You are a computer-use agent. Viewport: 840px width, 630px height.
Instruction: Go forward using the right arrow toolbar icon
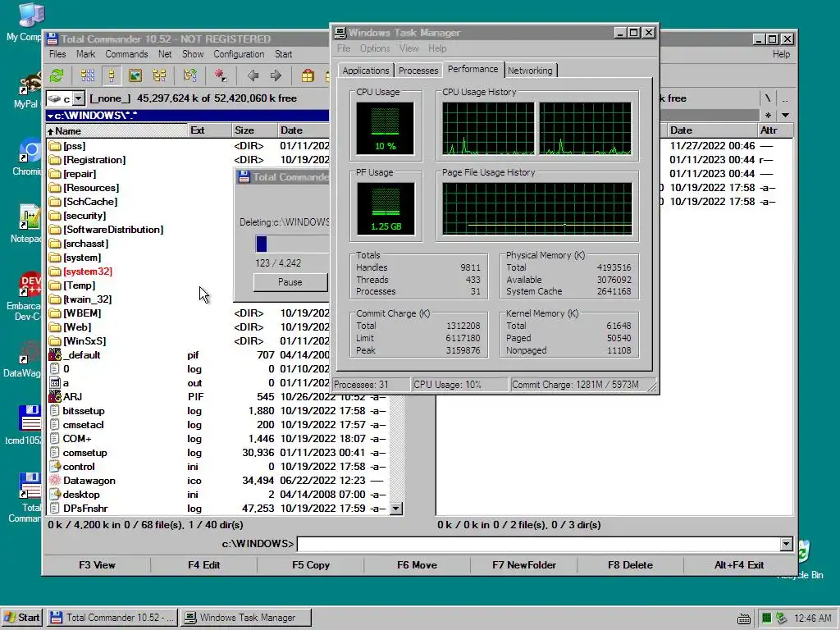click(x=276, y=75)
